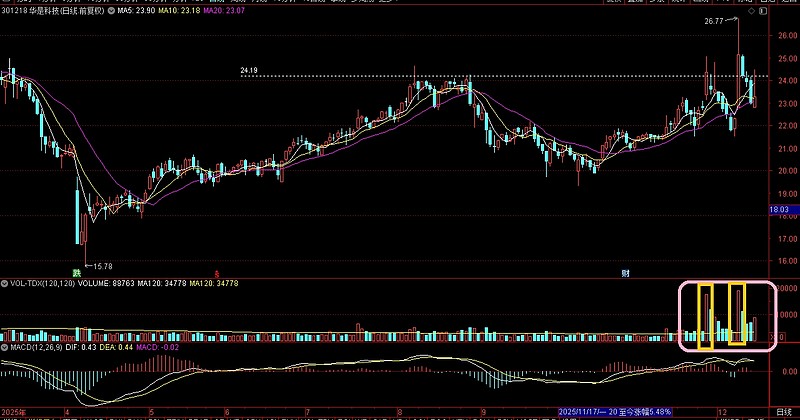The image size is (800, 420).
Task: Click the diamond icon at chart top-right
Action: point(752,11)
